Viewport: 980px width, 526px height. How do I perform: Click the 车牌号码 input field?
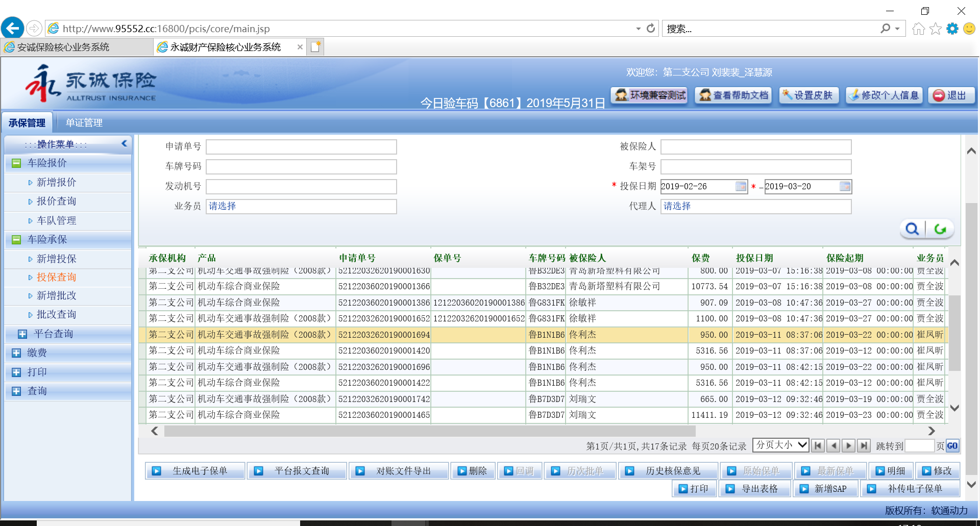tap(301, 167)
